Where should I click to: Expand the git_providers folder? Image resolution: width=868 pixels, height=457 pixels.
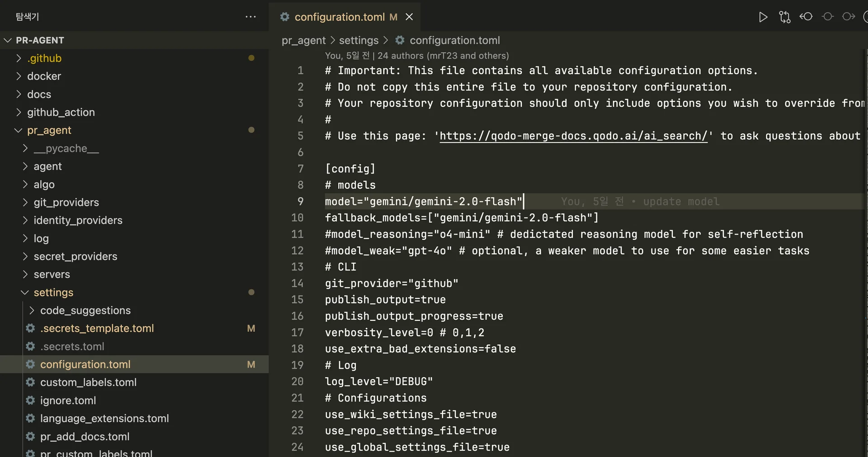[x=25, y=202]
